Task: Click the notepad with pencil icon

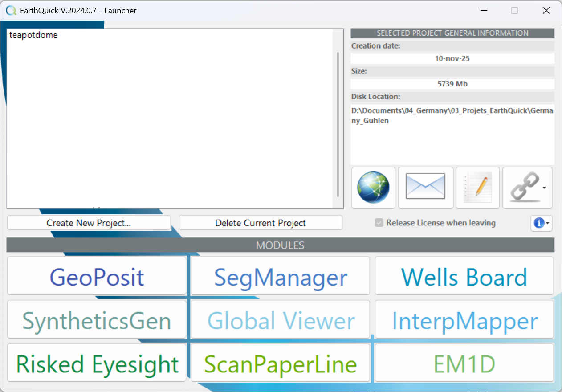Action: point(477,188)
